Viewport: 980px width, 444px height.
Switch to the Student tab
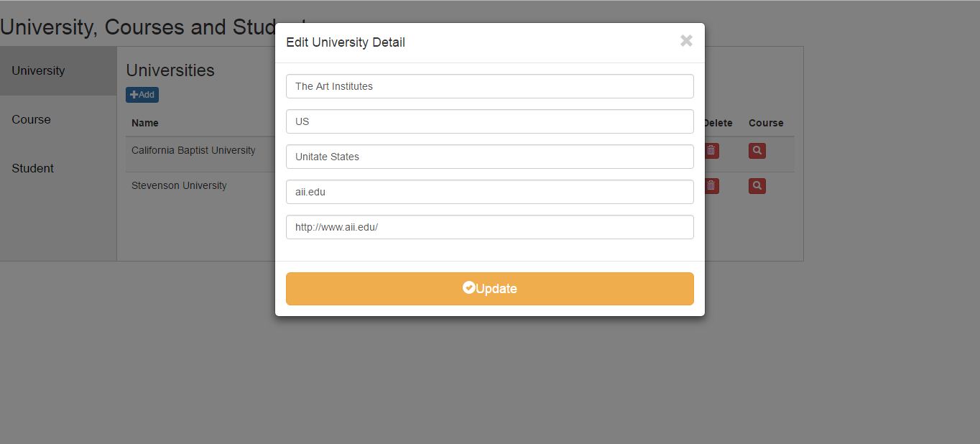pyautogui.click(x=32, y=168)
